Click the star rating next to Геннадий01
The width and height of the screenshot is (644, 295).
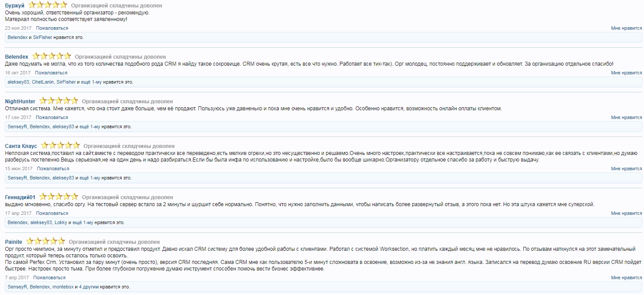(58, 197)
